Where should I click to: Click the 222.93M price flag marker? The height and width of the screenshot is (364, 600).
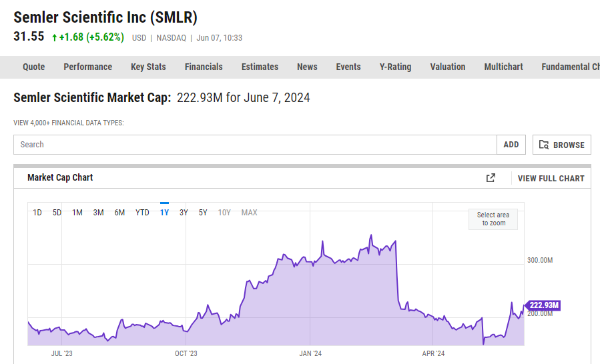tap(543, 305)
